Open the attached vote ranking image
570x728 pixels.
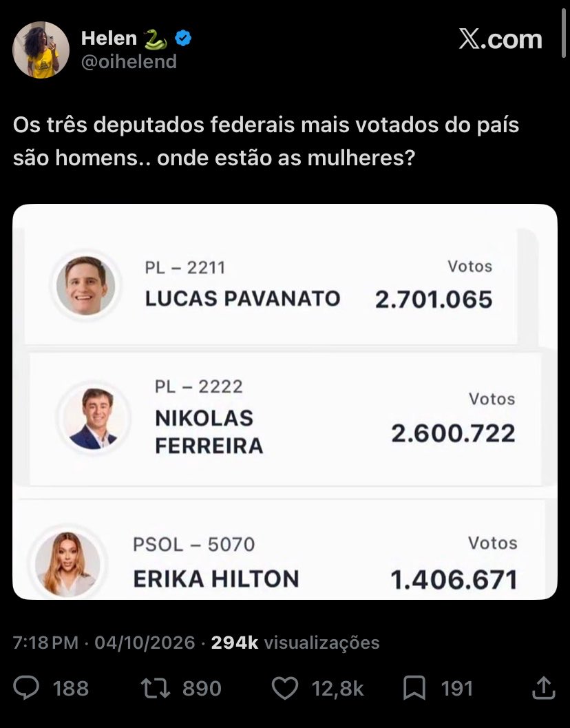(285, 402)
